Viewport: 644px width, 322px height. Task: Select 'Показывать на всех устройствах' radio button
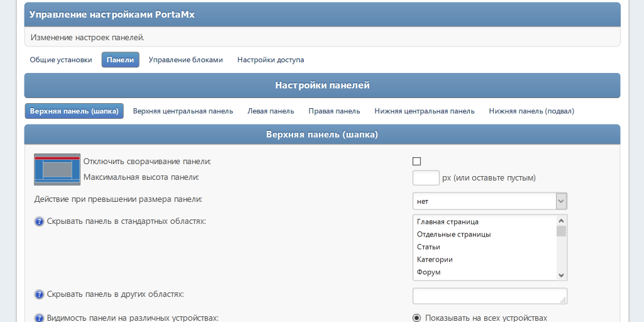click(x=416, y=318)
